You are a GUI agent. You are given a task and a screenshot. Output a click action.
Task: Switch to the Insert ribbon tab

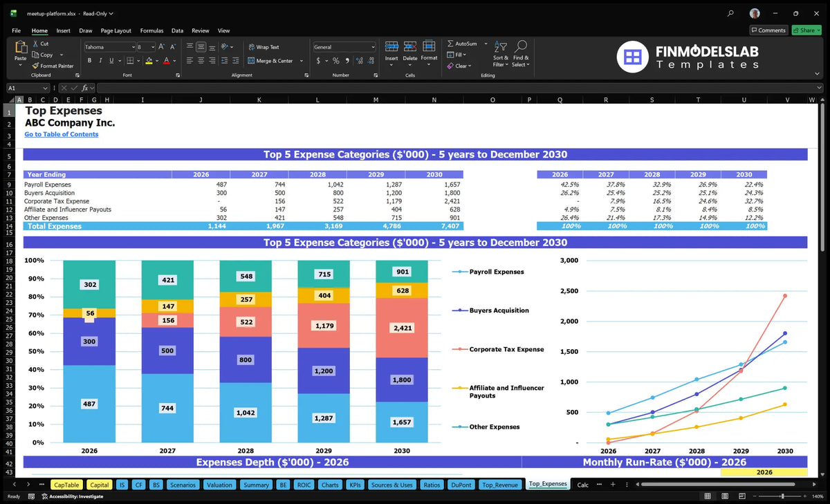coord(63,30)
